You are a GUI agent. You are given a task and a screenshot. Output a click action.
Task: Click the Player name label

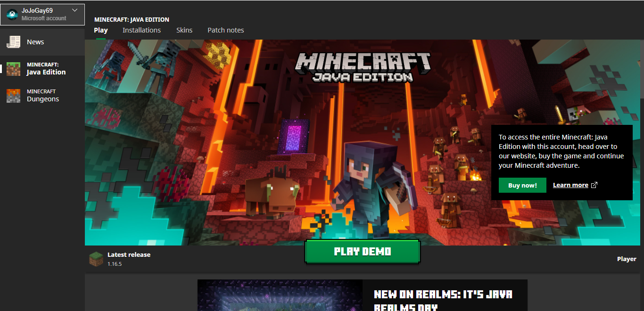pos(627,259)
